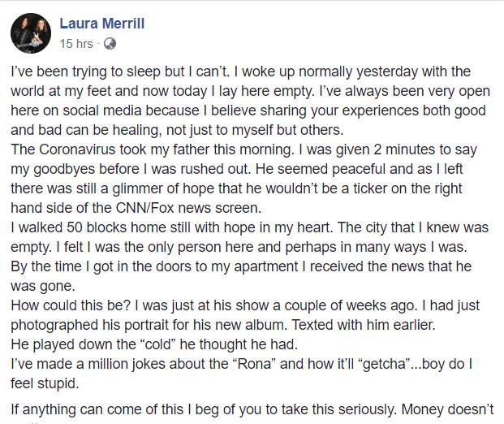Viewport: 504px width, 424px height.
Task: Click the "15 hrs" post timestamp
Action: coord(75,43)
